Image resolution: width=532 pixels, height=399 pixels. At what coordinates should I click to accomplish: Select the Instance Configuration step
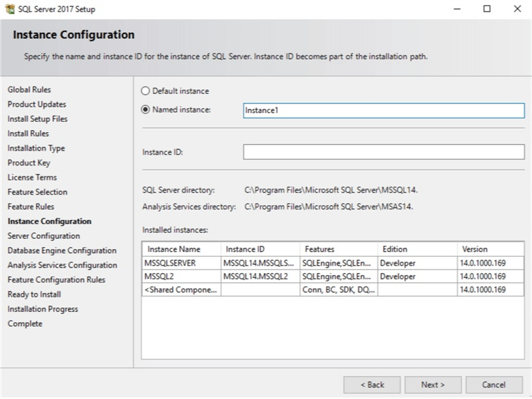50,221
